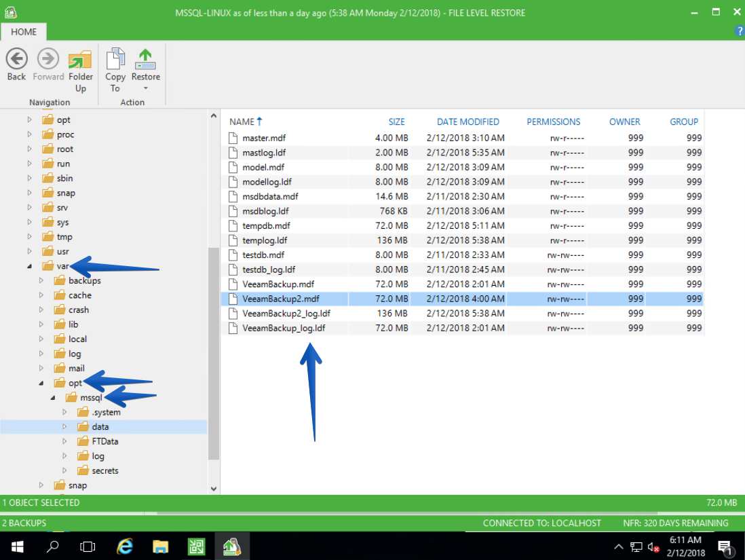
Task: Click the Forward navigation icon
Action: [x=48, y=60]
